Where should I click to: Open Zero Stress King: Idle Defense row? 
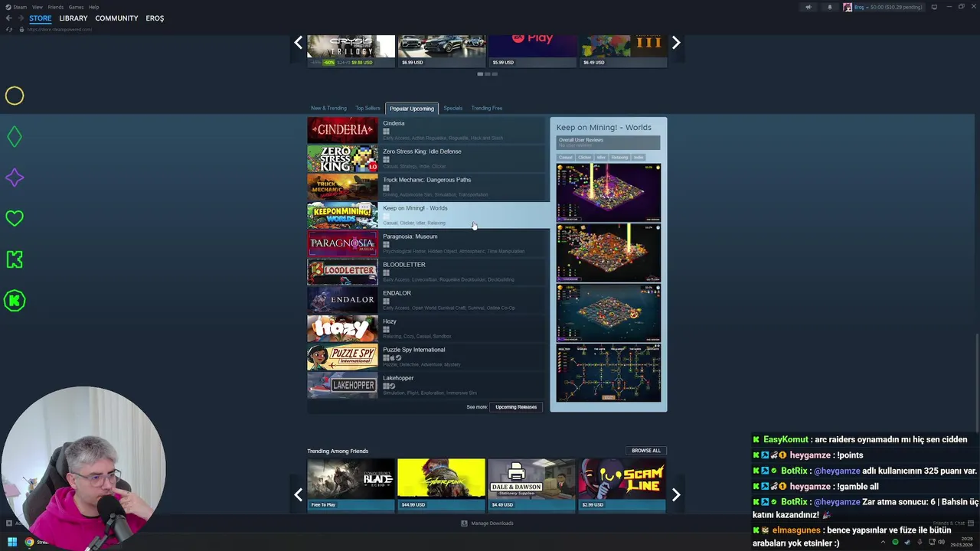[x=428, y=158]
